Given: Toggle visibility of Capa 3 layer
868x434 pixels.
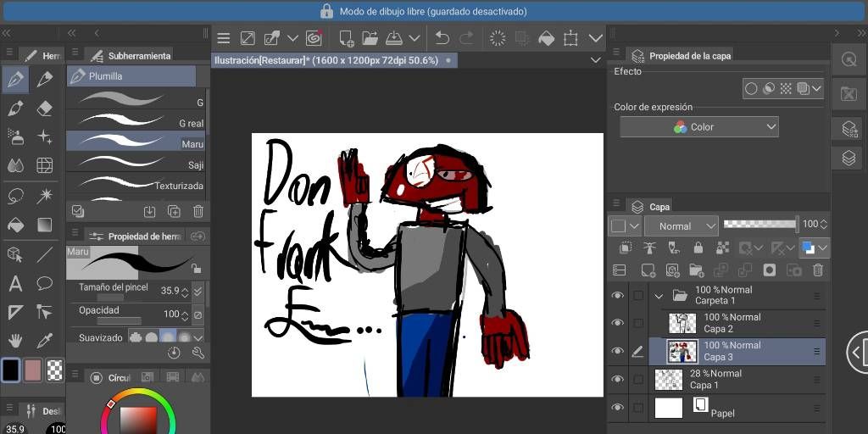Looking at the screenshot, I should pos(618,352).
